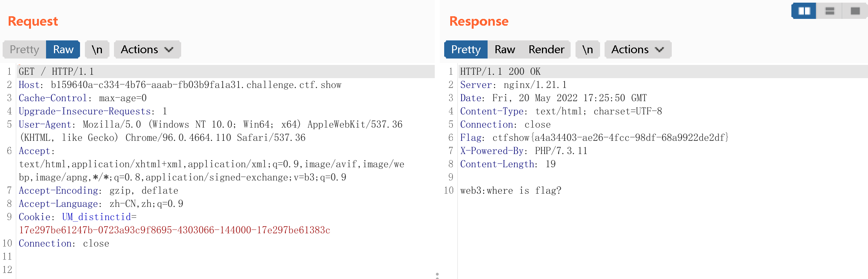Click the GET / HTTP/1.1 request line
868x279 pixels.
pos(56,72)
